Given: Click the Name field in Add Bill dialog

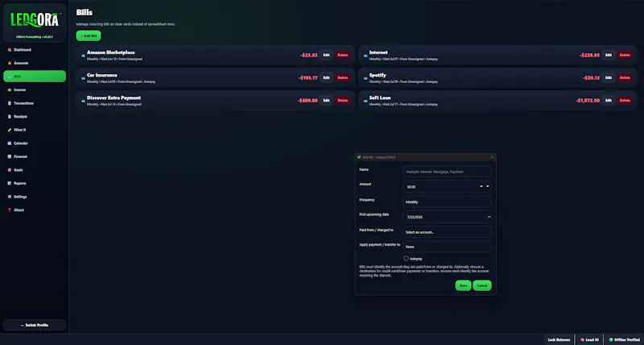Looking at the screenshot, I should pyautogui.click(x=447, y=172).
